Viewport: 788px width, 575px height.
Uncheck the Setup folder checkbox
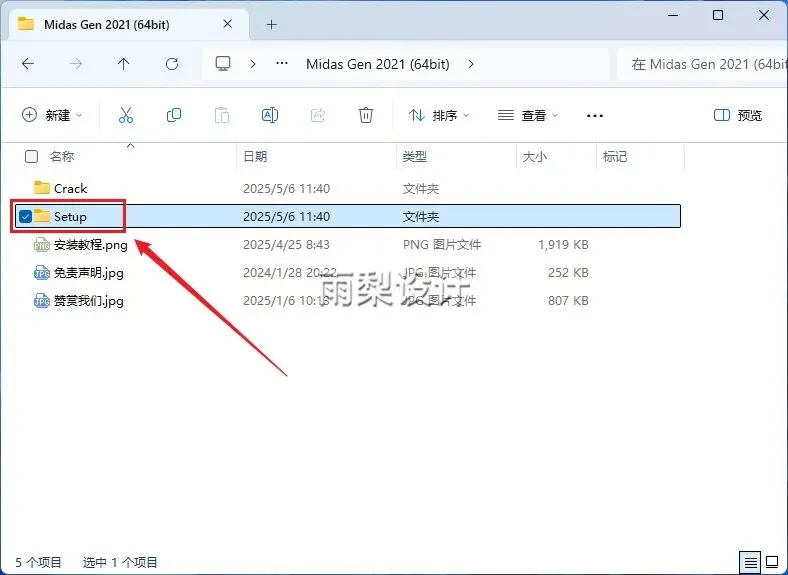coord(25,217)
